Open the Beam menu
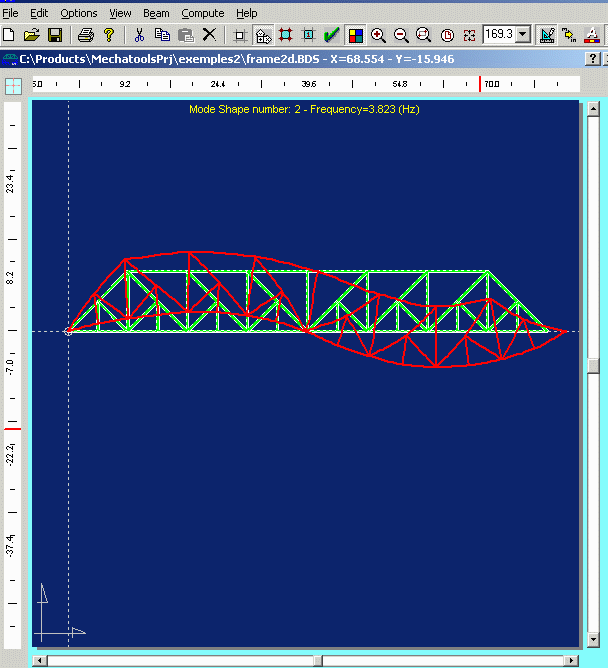 point(156,13)
